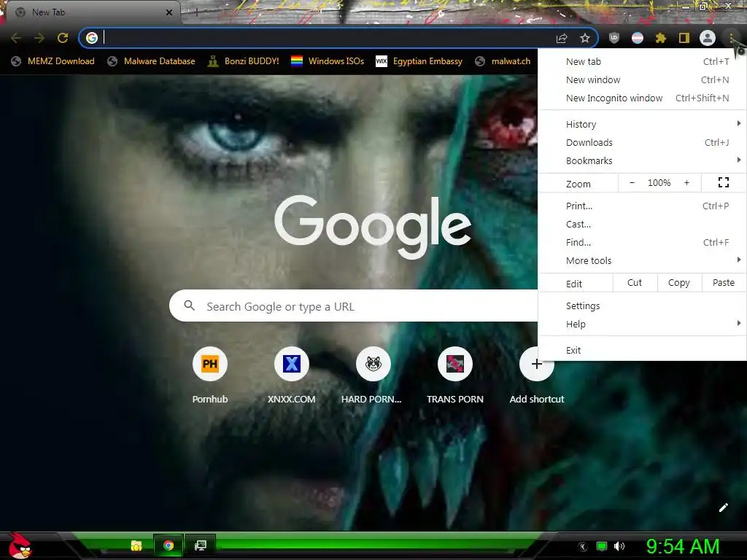Image resolution: width=747 pixels, height=560 pixels.
Task: Open the uBlock Origin shield extension
Action: (614, 38)
